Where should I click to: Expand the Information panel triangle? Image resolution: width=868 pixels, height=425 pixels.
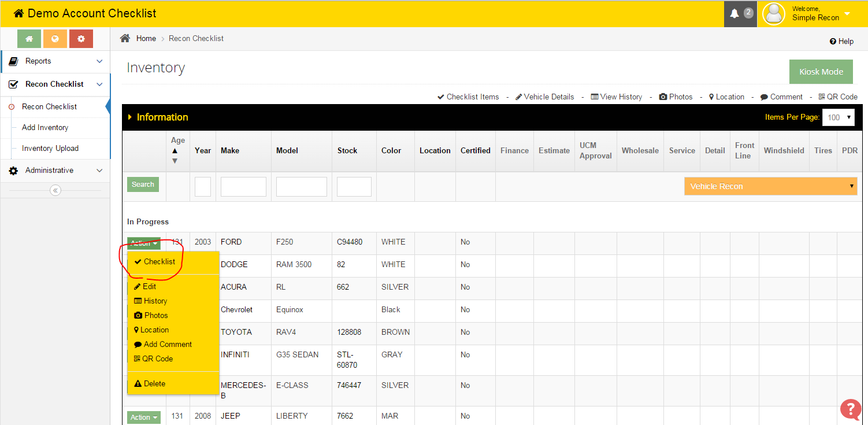(x=130, y=117)
